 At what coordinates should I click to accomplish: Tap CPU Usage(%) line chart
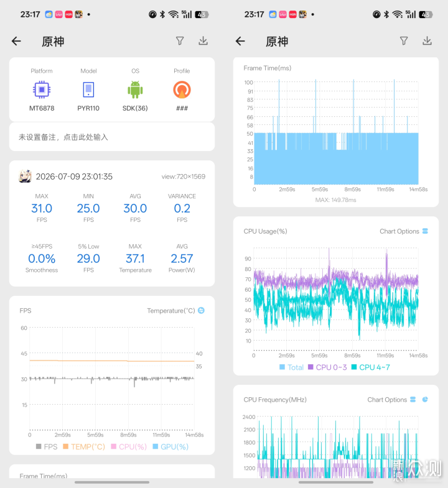point(336,299)
